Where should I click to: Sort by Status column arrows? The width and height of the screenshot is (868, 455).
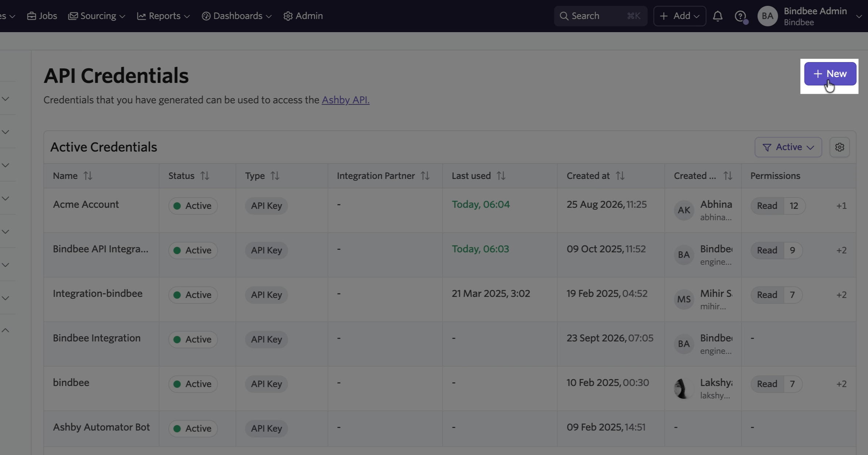(x=205, y=176)
